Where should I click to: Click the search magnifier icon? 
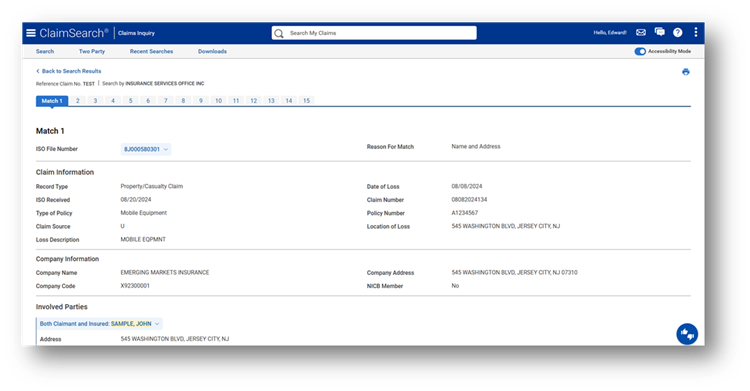click(x=279, y=33)
